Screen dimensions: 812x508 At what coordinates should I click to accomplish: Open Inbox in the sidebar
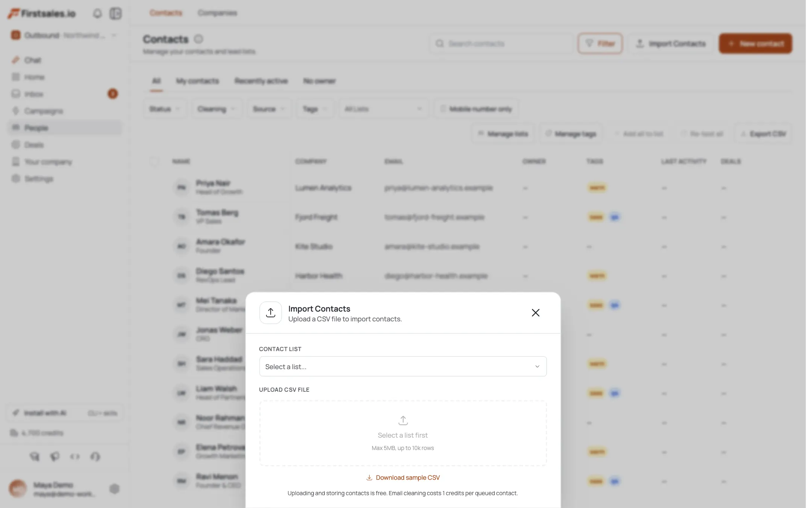coord(65,94)
